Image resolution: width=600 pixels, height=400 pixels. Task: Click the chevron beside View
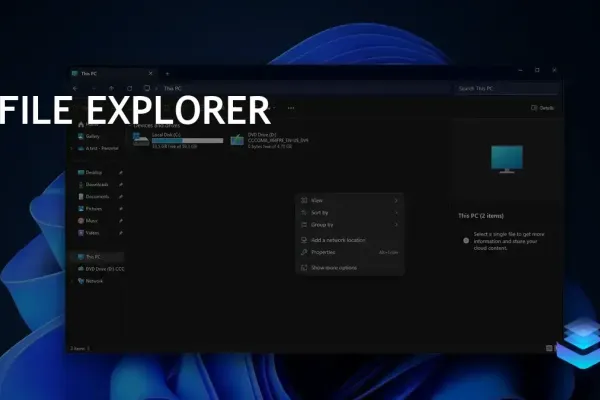coord(396,201)
